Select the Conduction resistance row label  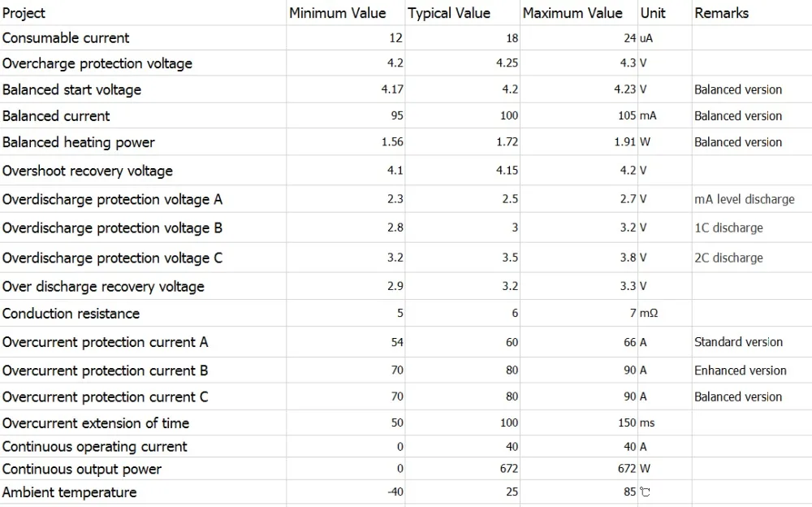(71, 314)
